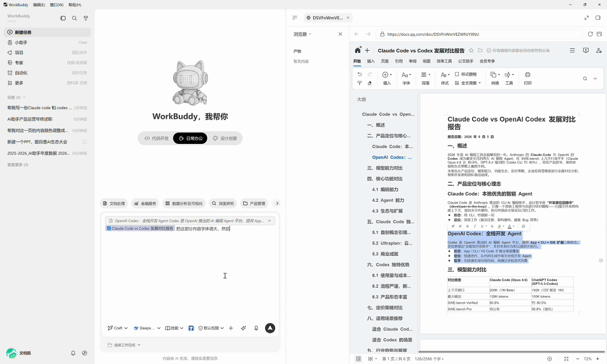The height and width of the screenshot is (364, 607).
Task: Open 小助手 in sidebar
Action: [47, 43]
